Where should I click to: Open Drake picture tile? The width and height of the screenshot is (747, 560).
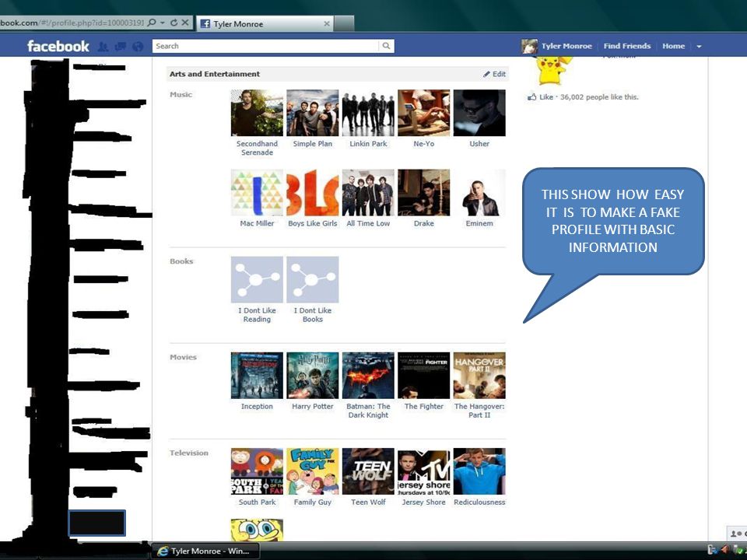423,192
